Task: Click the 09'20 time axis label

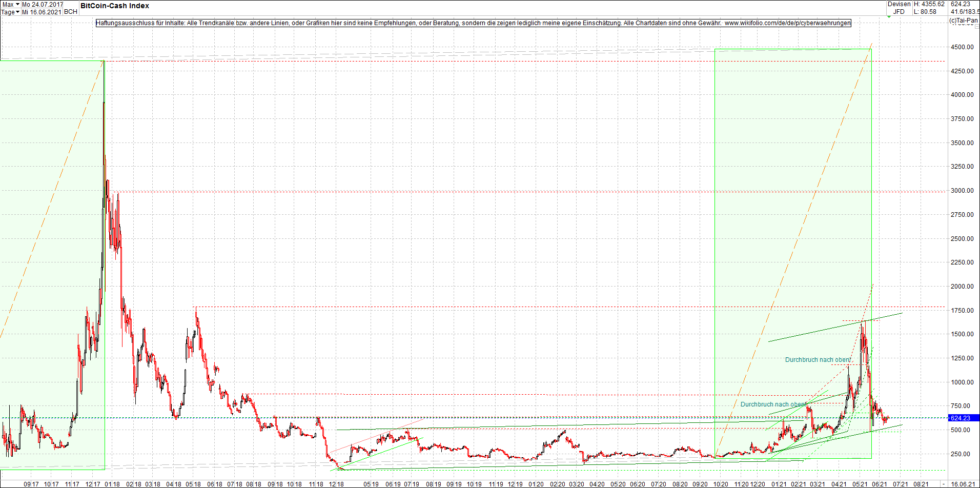Action: 700,484
